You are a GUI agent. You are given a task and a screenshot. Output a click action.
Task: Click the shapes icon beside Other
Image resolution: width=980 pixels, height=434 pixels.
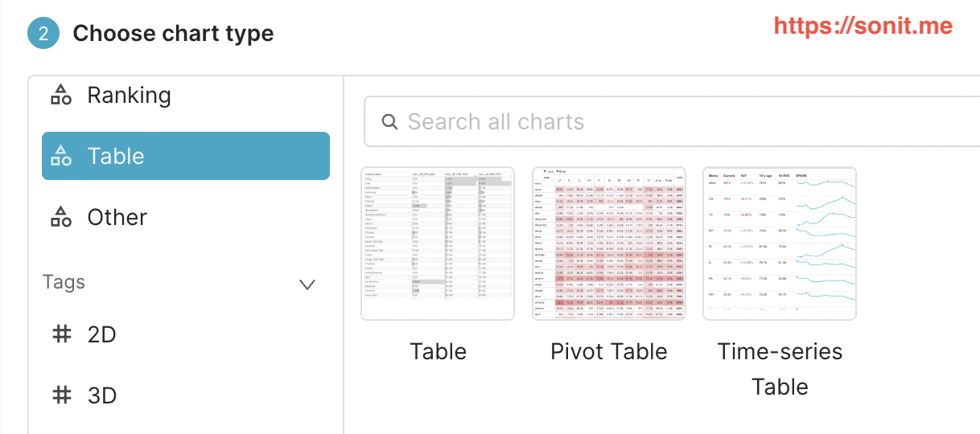(x=61, y=217)
